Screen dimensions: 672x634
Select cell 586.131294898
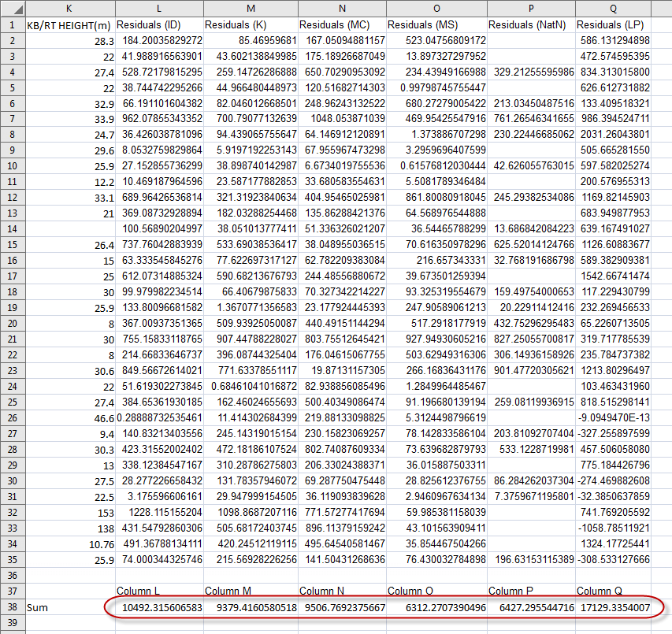pyautogui.click(x=613, y=41)
